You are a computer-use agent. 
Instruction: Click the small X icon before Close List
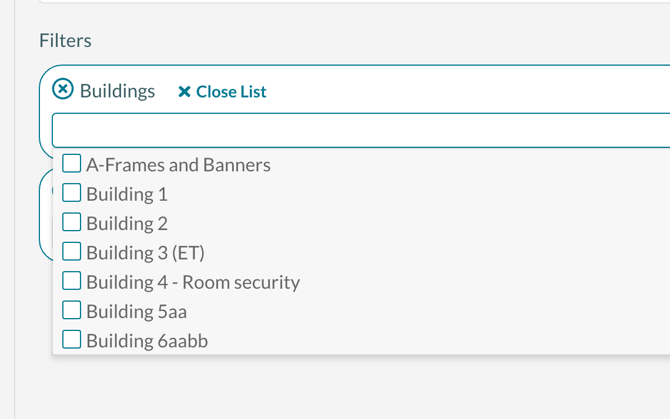tap(184, 92)
